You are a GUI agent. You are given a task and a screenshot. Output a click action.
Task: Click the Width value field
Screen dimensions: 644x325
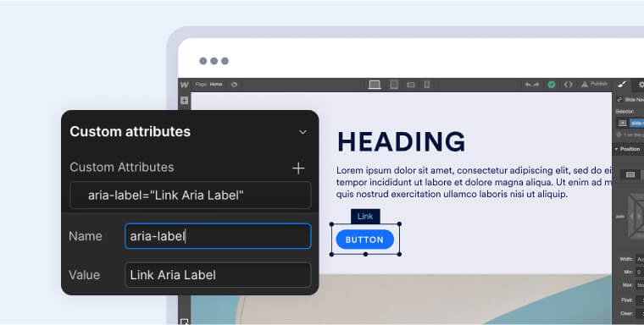click(x=640, y=259)
